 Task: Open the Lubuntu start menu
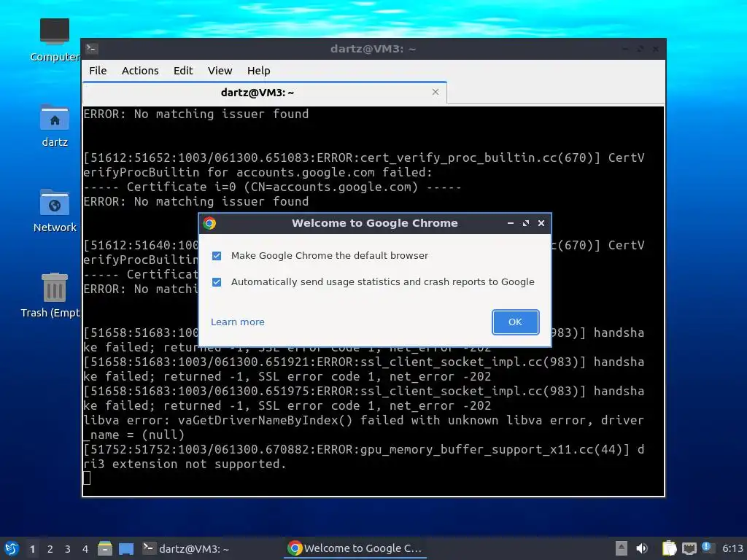(x=12, y=548)
